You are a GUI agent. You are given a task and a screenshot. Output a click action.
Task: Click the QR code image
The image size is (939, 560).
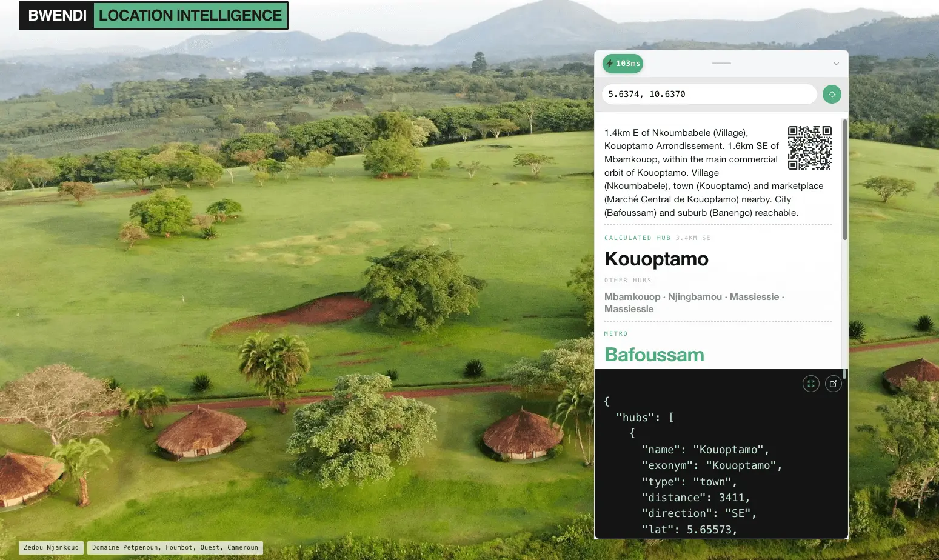point(809,147)
